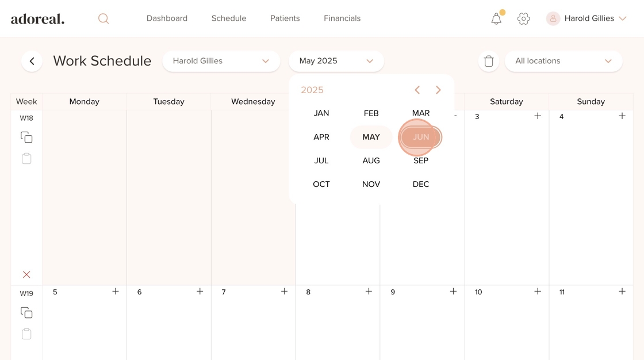Select JUN in the month picker
This screenshot has width=644, height=360.
point(421,137)
